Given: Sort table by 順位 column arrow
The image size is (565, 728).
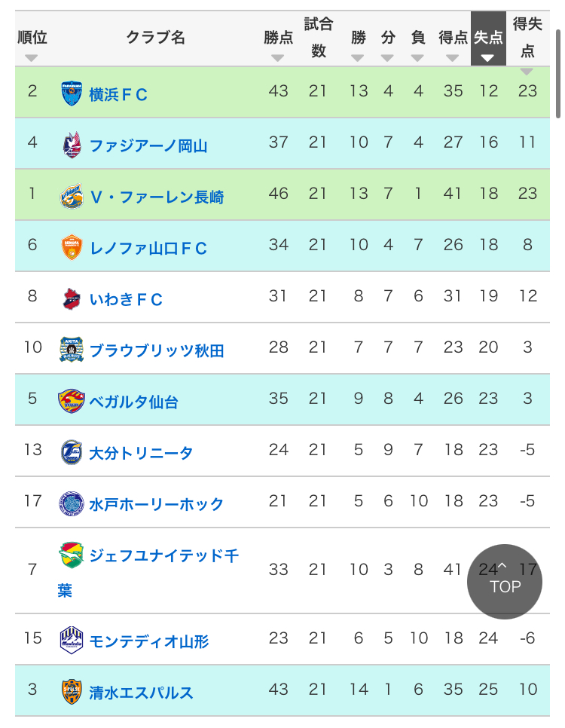Looking at the screenshot, I should pyautogui.click(x=31, y=58).
